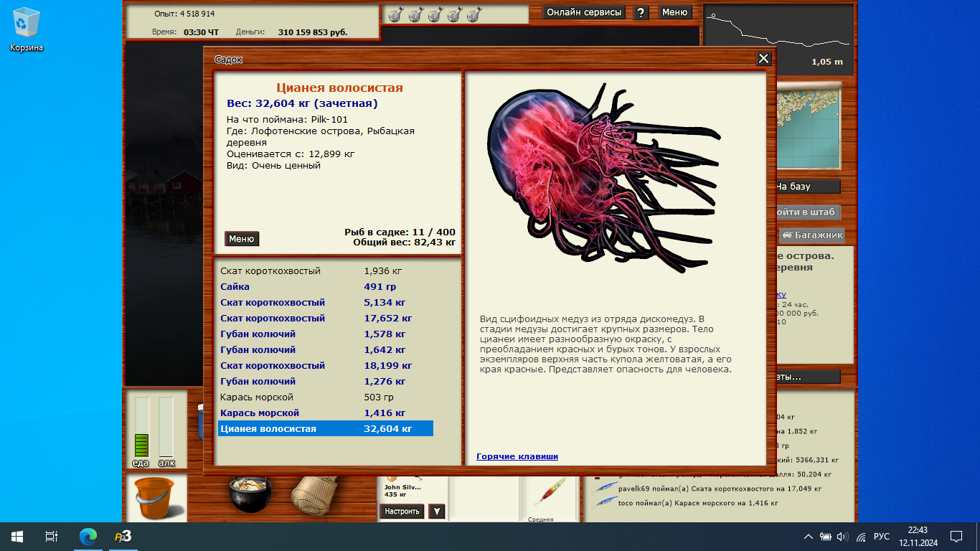Select Губан колючий 1,276 кг row
This screenshot has width=980, height=551.
click(x=326, y=382)
